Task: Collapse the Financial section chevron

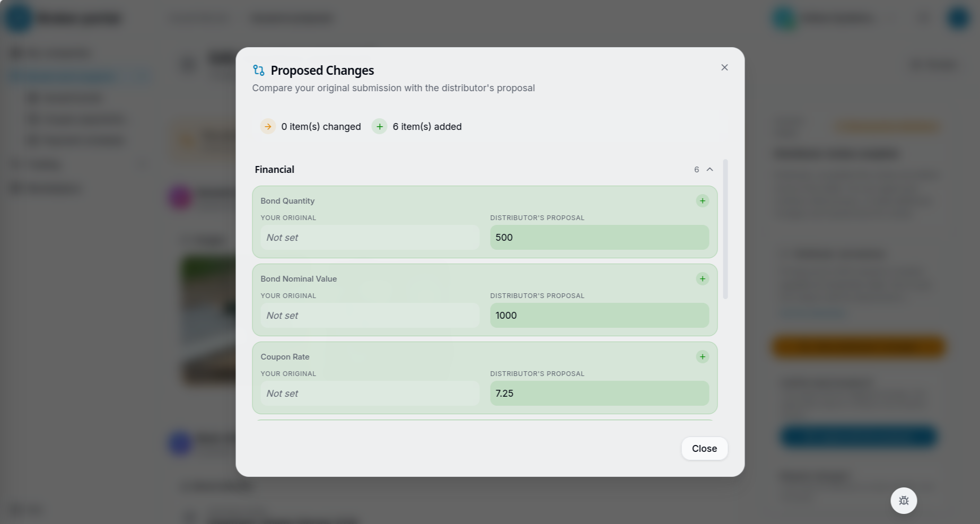Action: pyautogui.click(x=710, y=170)
